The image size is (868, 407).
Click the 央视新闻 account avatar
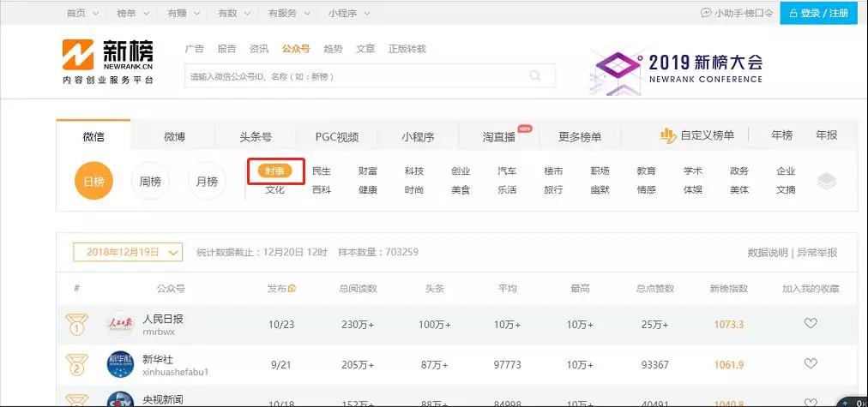click(x=120, y=399)
